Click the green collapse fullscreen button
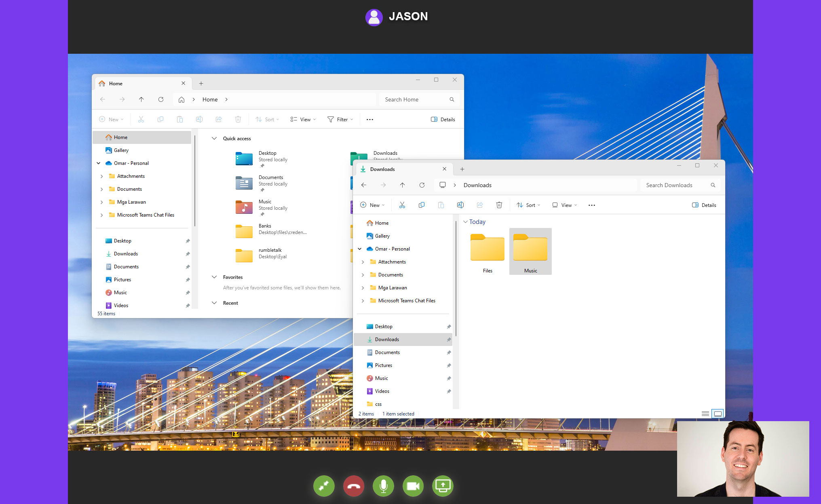Image resolution: width=821 pixels, height=504 pixels. (x=324, y=486)
